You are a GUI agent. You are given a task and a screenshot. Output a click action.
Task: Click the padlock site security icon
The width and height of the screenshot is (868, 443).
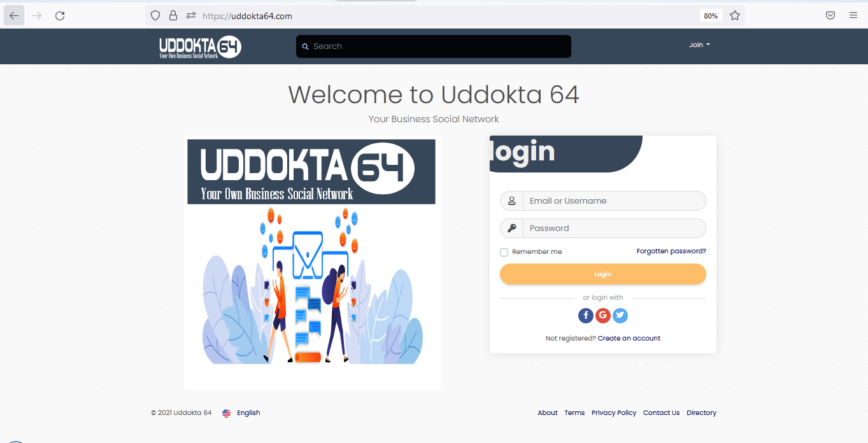pos(173,16)
